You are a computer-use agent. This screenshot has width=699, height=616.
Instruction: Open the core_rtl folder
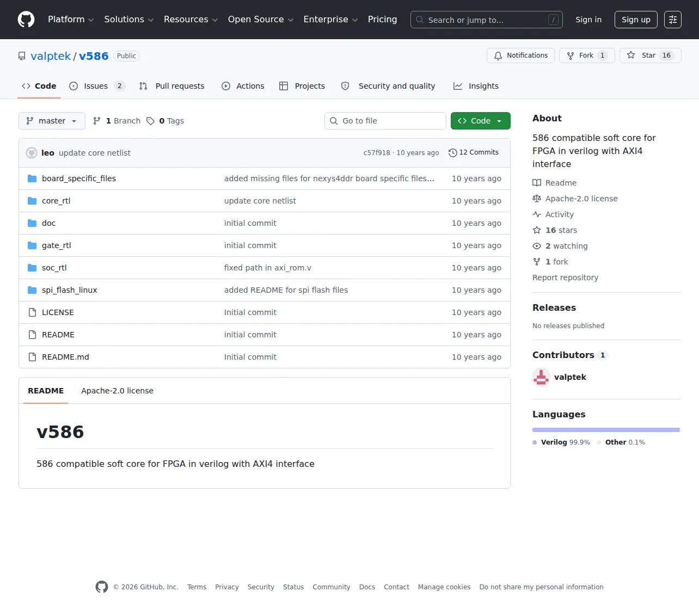[x=56, y=201]
